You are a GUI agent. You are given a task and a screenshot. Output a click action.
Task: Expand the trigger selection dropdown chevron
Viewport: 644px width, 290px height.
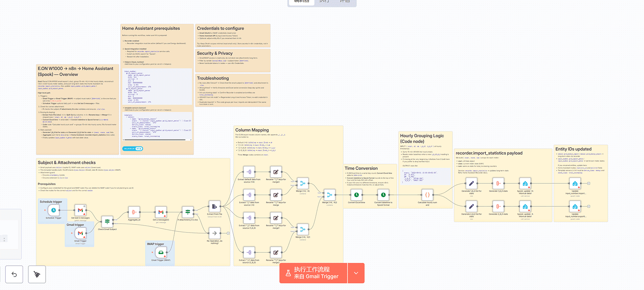[356, 273]
